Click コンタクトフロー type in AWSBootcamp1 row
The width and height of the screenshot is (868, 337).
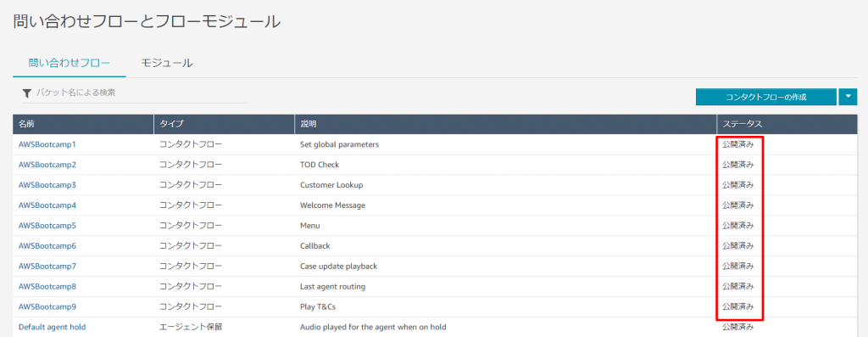tap(191, 144)
